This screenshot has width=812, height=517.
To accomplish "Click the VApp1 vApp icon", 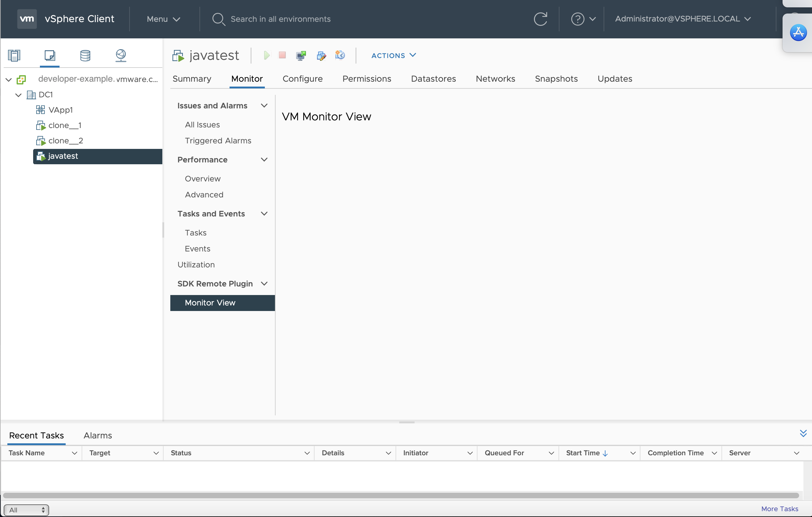I will (x=41, y=110).
